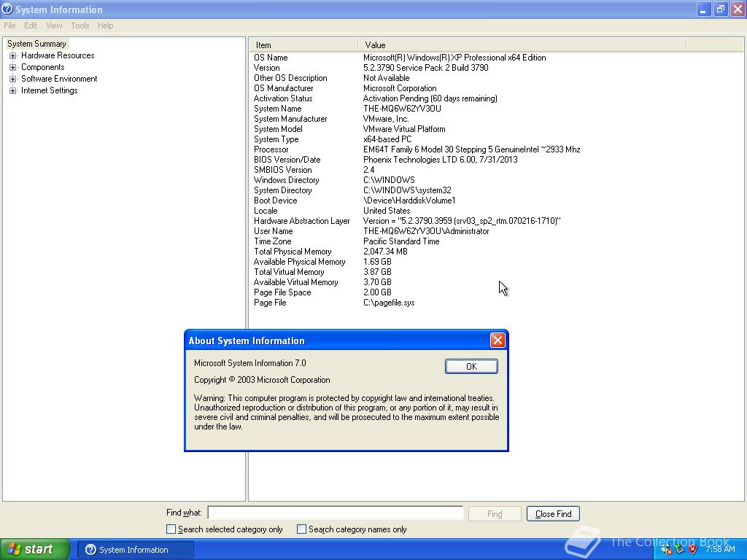The image size is (747, 560).
Task: Click the C:\WINDOWS\system32 value
Action: click(x=407, y=190)
